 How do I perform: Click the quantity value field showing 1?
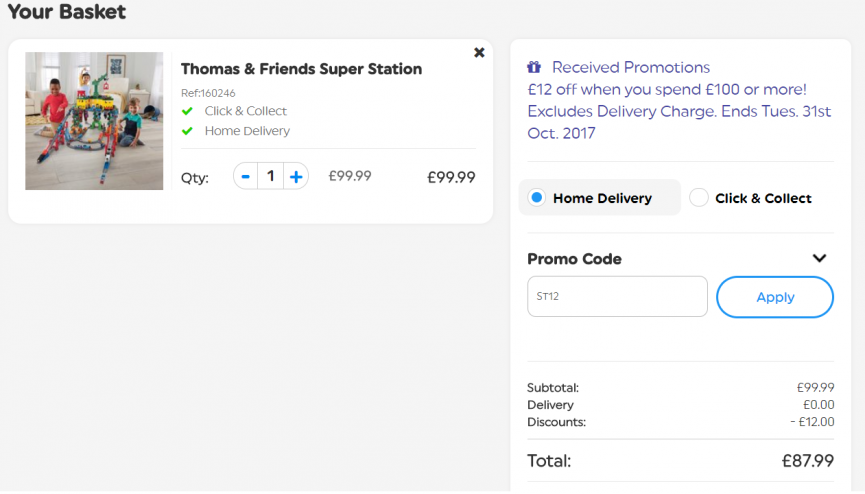pos(270,177)
